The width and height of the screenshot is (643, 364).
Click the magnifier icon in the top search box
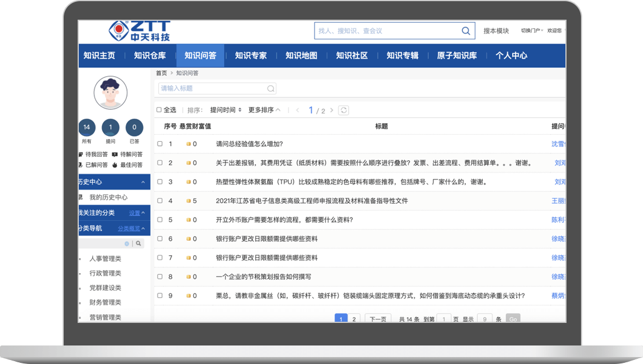(466, 31)
